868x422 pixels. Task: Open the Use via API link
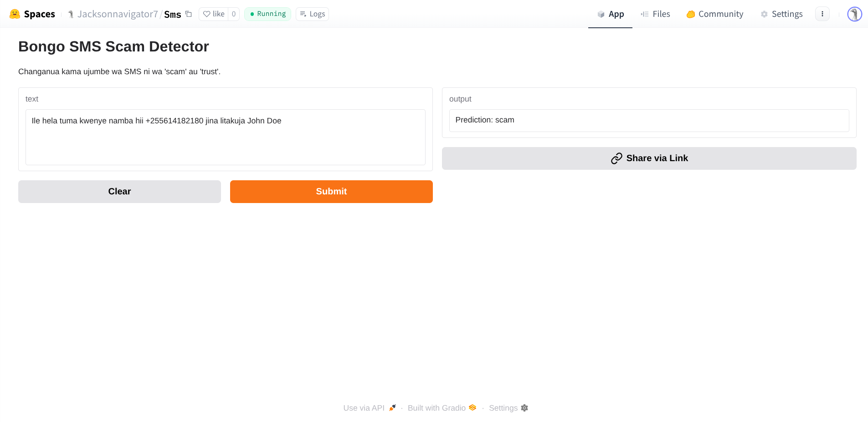tap(370, 408)
